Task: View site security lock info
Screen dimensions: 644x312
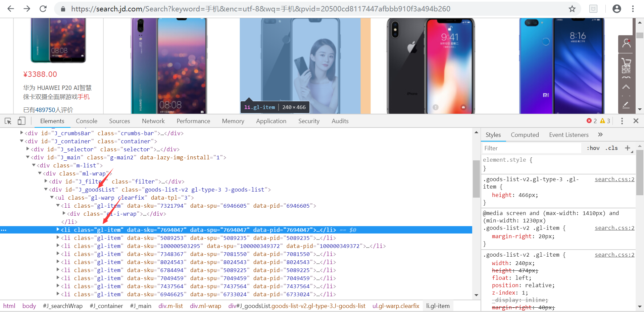Action: click(63, 9)
